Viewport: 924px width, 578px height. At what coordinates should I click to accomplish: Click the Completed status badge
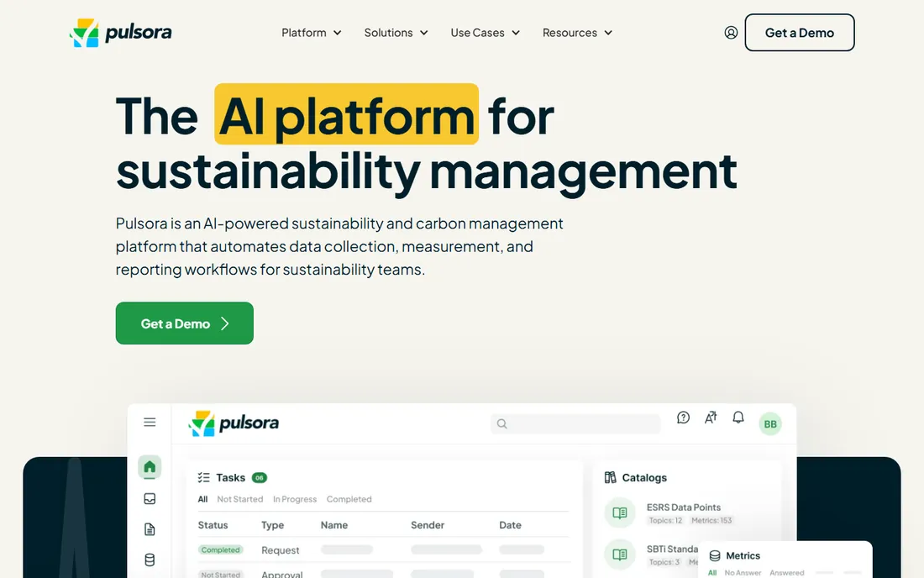220,549
